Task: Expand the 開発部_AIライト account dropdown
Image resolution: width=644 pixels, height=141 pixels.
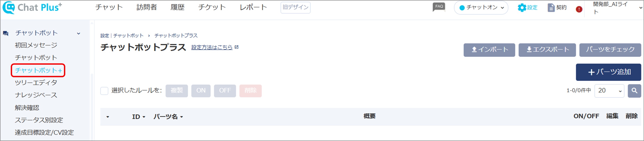Action: click(x=640, y=8)
